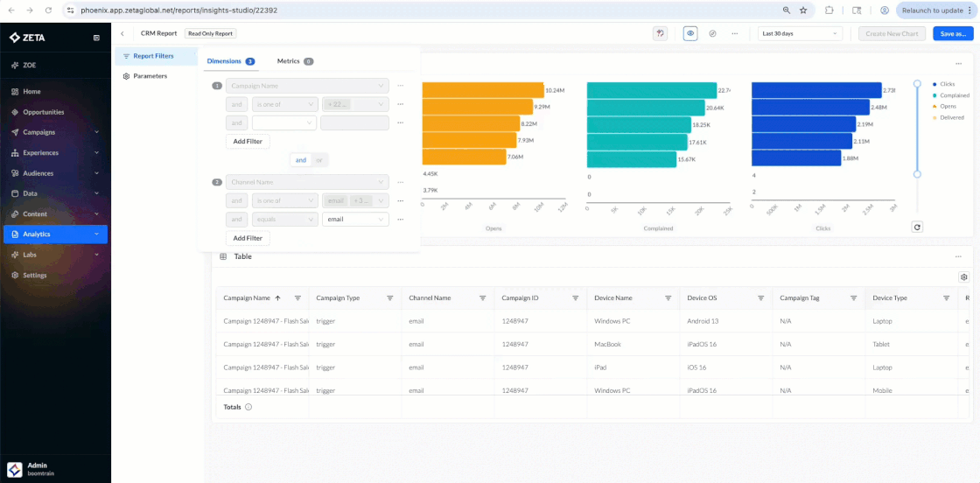The height and width of the screenshot is (483, 980).
Task: Open table settings gear icon
Action: coord(963,277)
